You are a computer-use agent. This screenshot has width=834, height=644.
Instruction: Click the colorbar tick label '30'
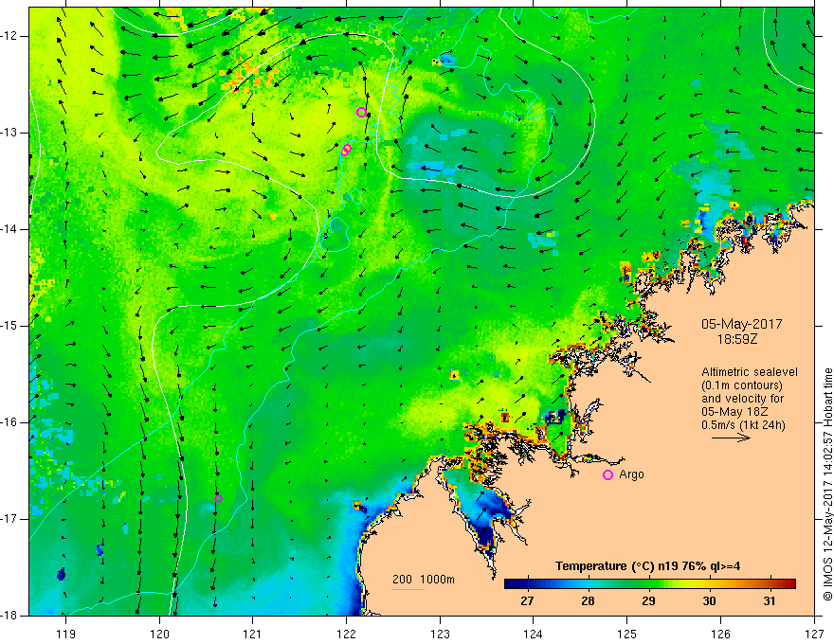coord(709,601)
